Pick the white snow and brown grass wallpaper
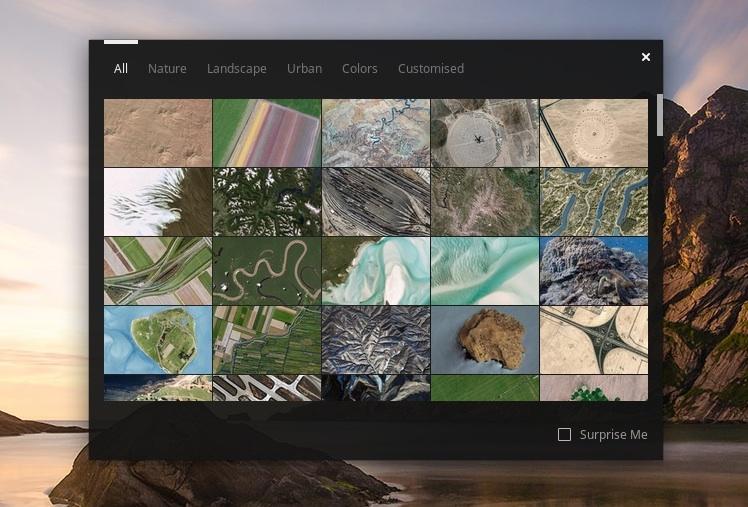 click(x=158, y=202)
